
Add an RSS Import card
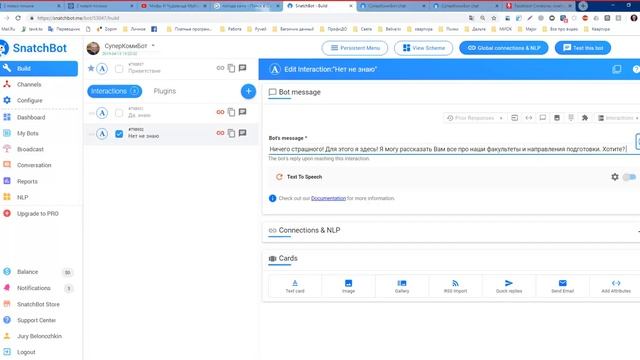455,286
